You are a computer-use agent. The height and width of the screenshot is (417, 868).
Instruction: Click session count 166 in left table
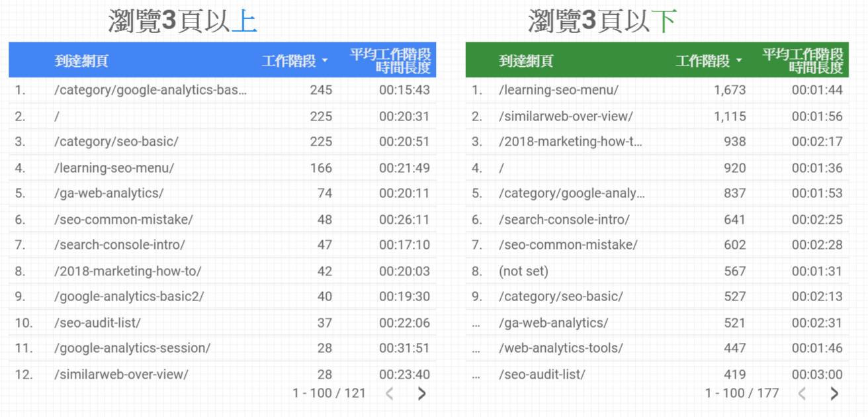point(321,168)
